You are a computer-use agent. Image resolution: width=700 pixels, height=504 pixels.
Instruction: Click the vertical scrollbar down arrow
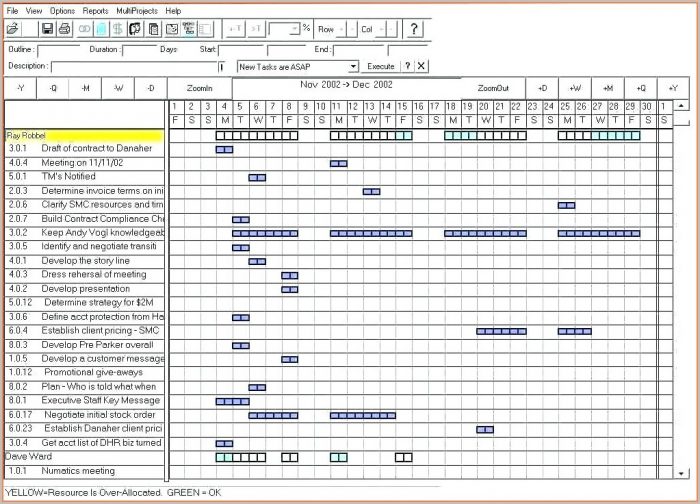click(x=681, y=474)
